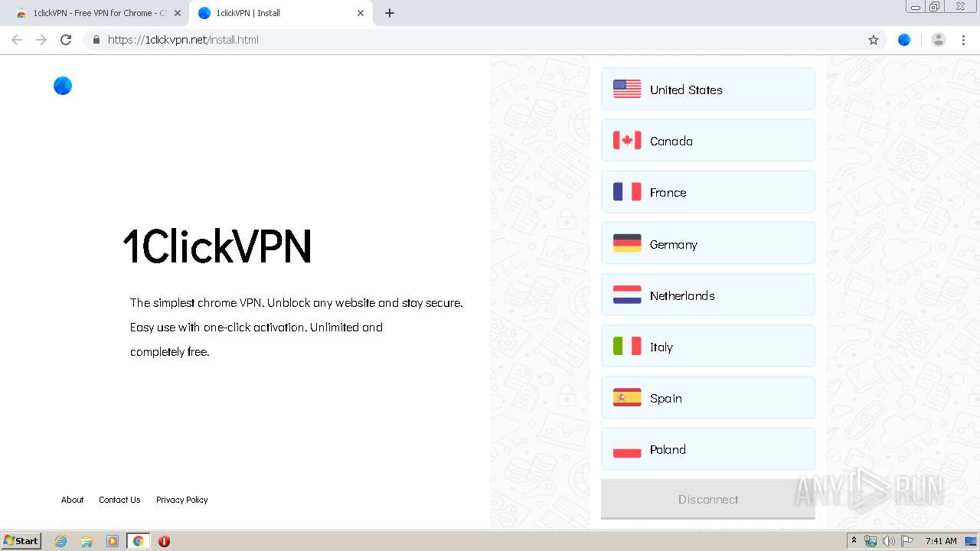Open the 1clickVPN extension toolbar icon
The width and height of the screenshot is (980, 551).
coord(904,40)
